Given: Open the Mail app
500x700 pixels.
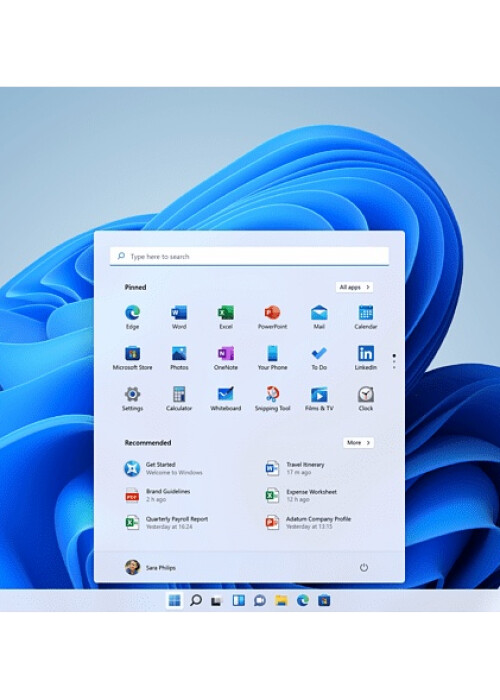Looking at the screenshot, I should 319,317.
